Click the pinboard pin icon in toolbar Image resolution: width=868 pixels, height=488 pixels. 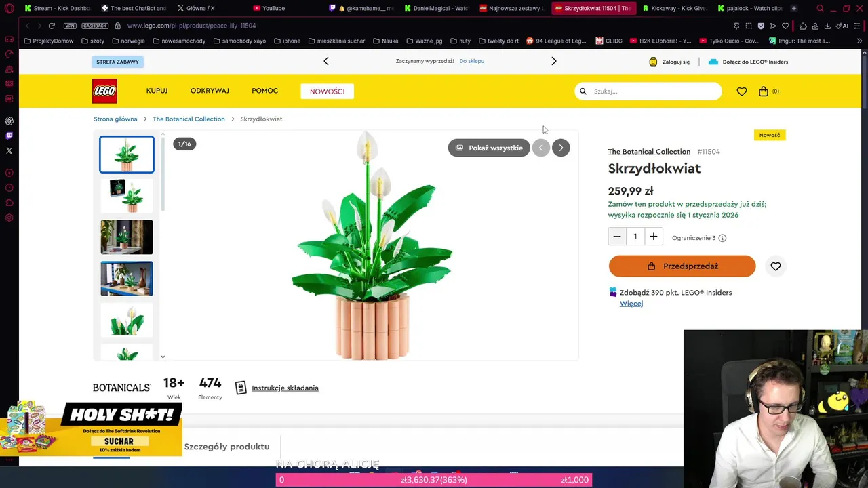pos(736,26)
